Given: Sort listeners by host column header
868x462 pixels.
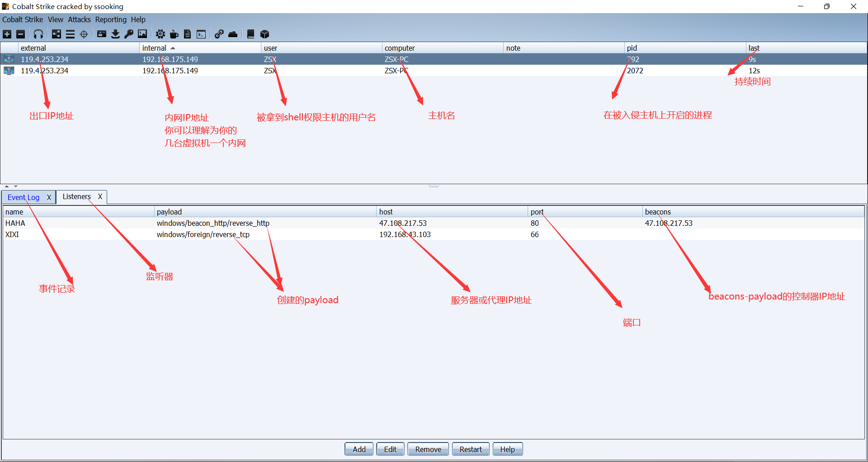Looking at the screenshot, I should click(x=453, y=212).
